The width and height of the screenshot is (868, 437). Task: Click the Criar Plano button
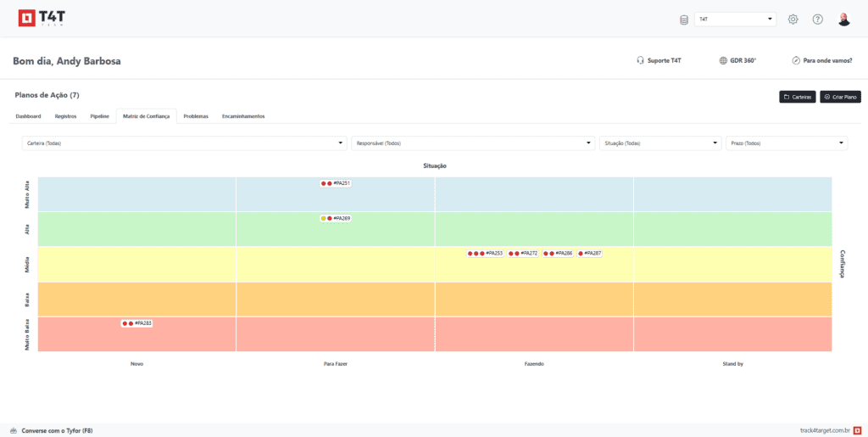(841, 97)
